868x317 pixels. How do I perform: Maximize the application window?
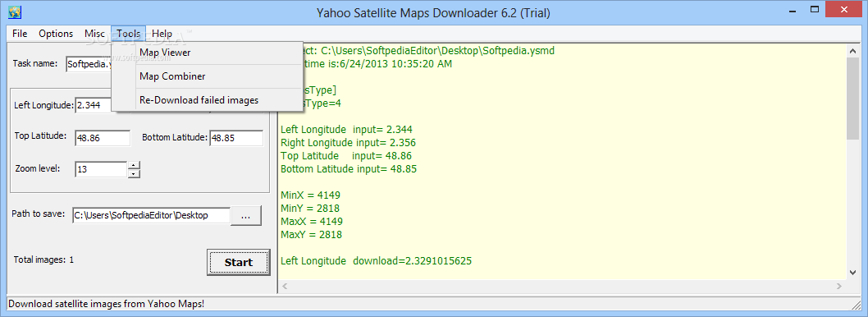point(814,10)
